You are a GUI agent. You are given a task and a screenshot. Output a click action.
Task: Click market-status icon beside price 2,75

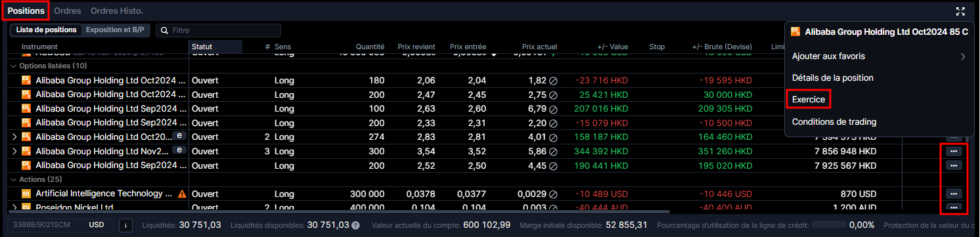(554, 95)
